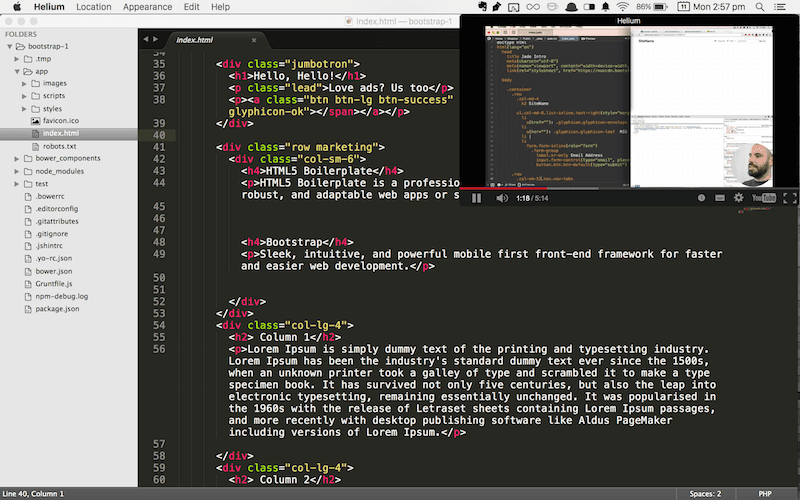Open package.json in the sidebar
The height and width of the screenshot is (500, 800).
tap(57, 309)
